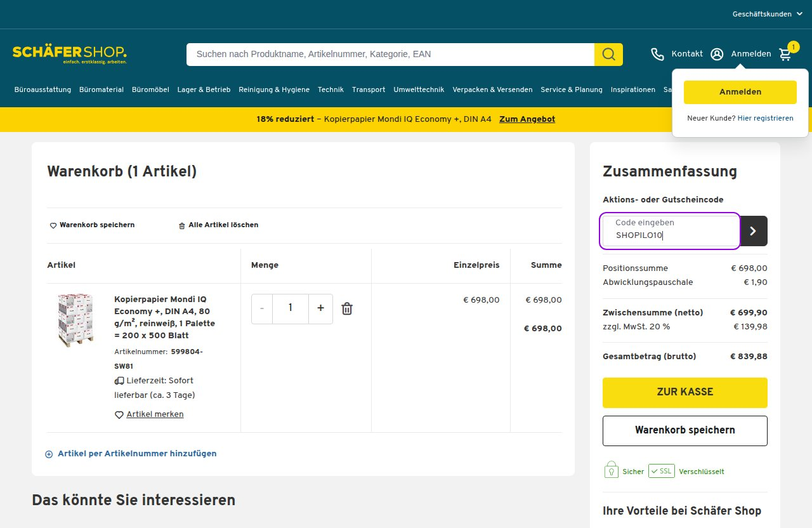The image size is (812, 528).
Task: Click the Kopierpapier Mondi IQ Economy product title
Action: click(164, 317)
